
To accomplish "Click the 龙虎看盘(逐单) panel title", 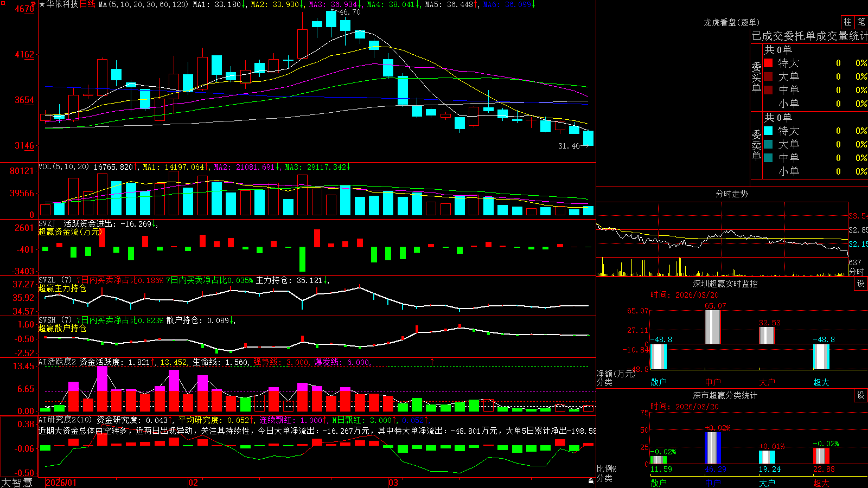I will click(732, 22).
